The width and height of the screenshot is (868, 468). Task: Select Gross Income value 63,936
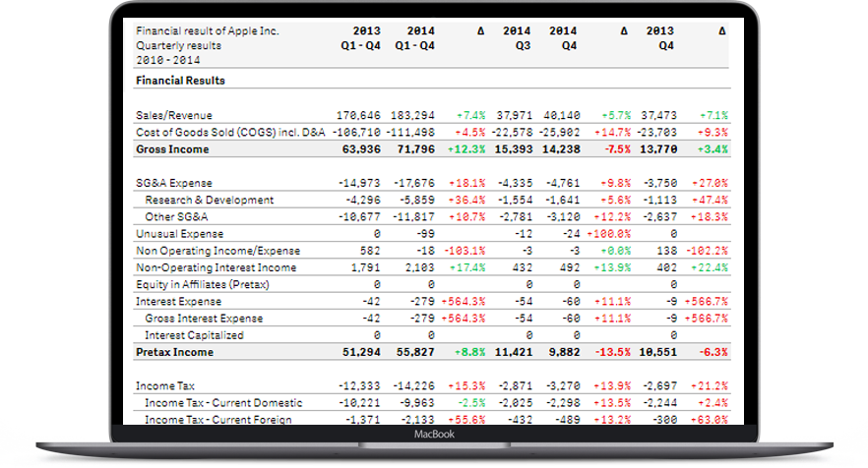(361, 148)
